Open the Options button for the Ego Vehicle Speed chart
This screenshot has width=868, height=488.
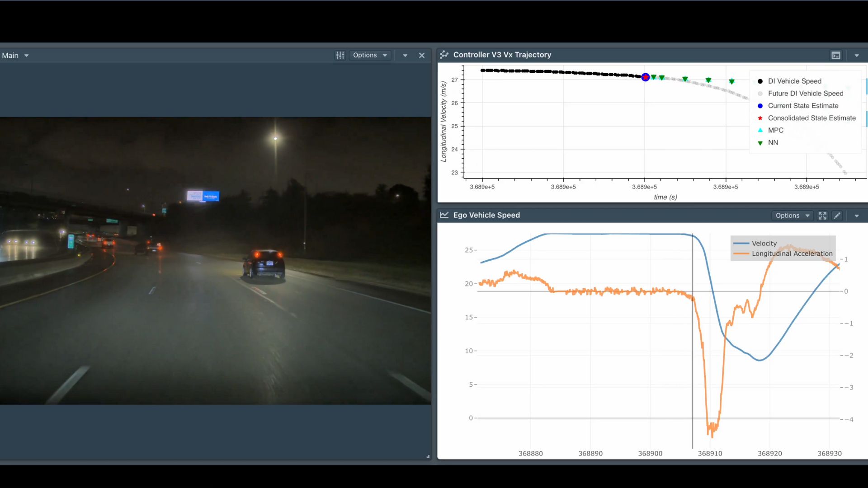tap(792, 216)
